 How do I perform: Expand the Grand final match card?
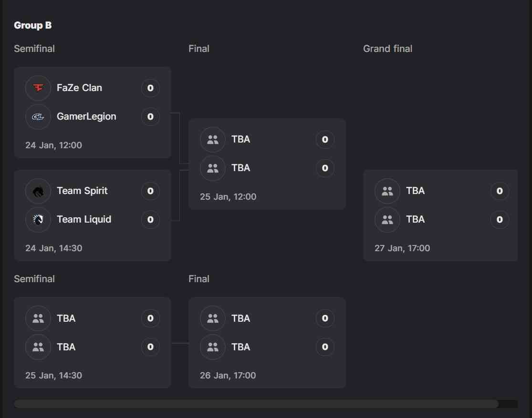[440, 215]
